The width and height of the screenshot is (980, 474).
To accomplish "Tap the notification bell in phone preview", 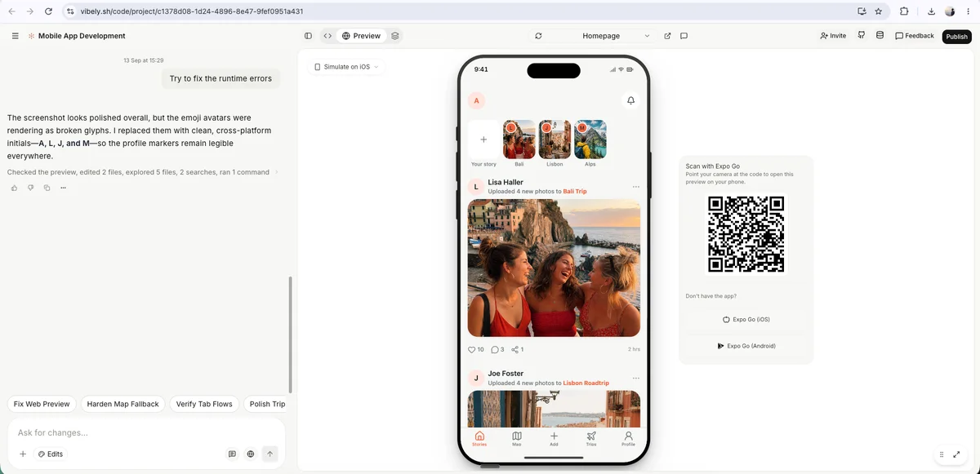I will click(x=630, y=100).
